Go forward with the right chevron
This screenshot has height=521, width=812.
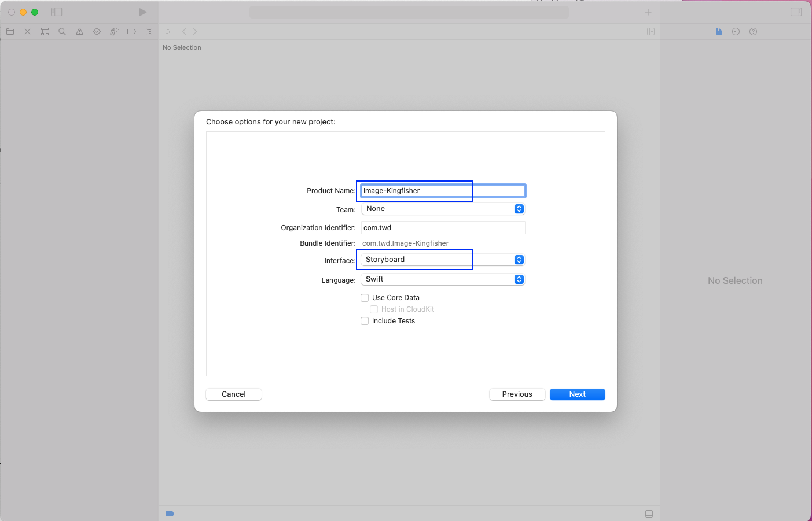coord(195,32)
